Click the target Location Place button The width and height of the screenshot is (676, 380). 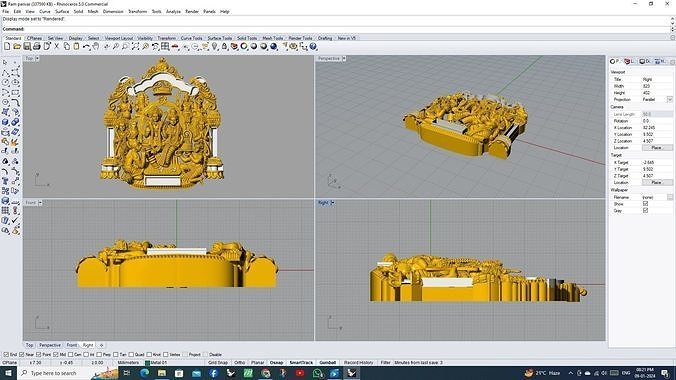[x=656, y=182]
